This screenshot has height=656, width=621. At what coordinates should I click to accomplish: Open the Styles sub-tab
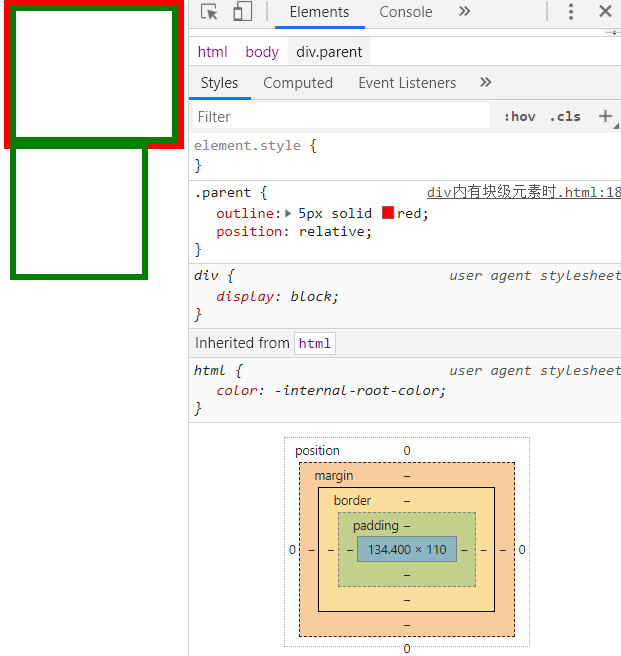tap(219, 83)
